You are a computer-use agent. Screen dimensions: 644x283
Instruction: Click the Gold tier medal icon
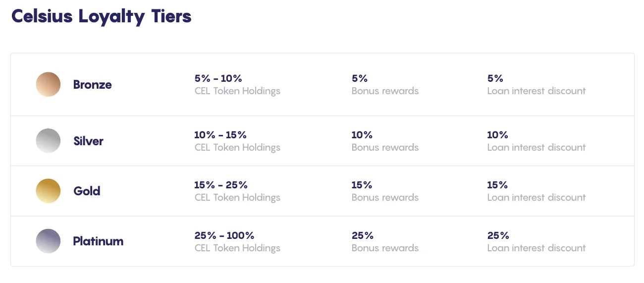(48, 191)
